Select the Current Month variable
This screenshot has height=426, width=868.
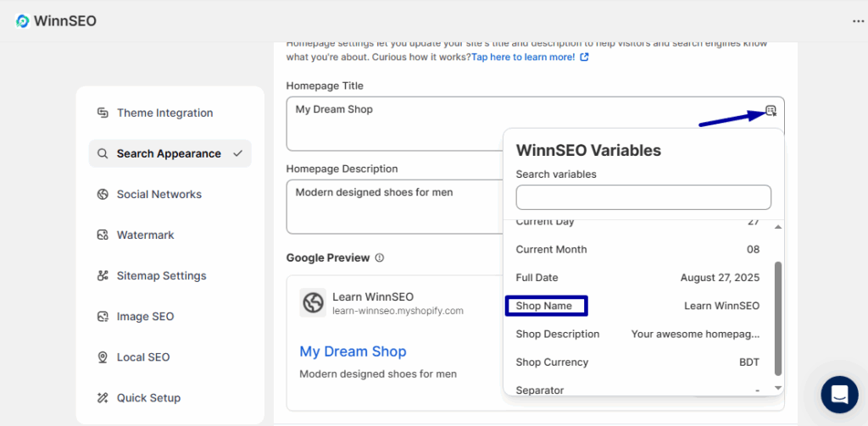click(x=637, y=250)
